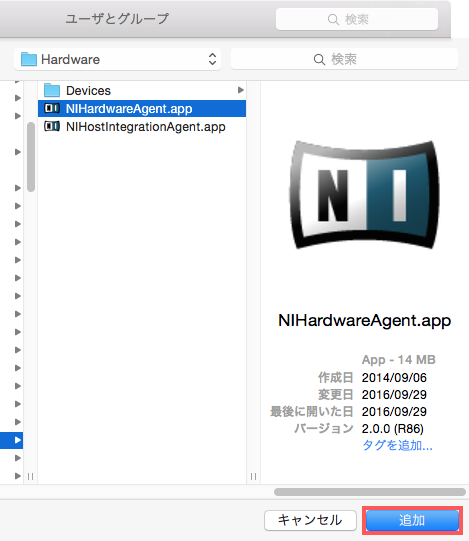Click the file dialog 検索 search field
The image size is (469, 541).
(x=344, y=59)
